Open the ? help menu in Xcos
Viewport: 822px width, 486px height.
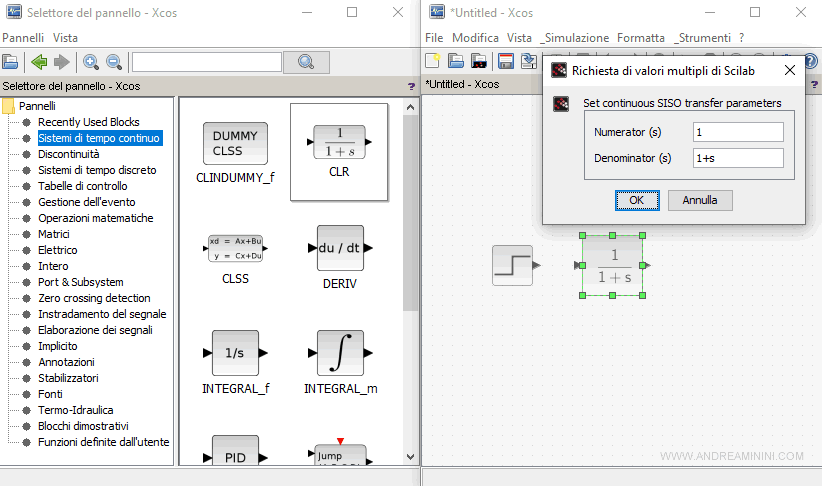(x=741, y=38)
